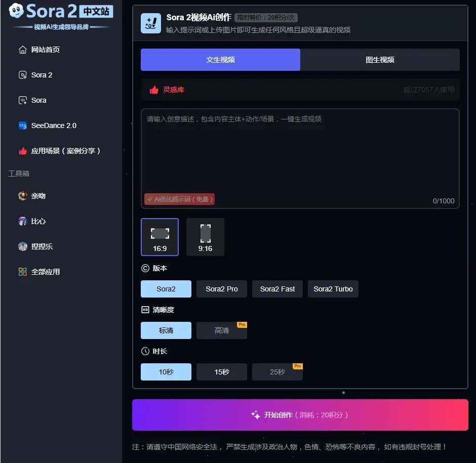Choose the Sora2 Turbo version
The width and height of the screenshot is (476, 463).
click(x=333, y=289)
